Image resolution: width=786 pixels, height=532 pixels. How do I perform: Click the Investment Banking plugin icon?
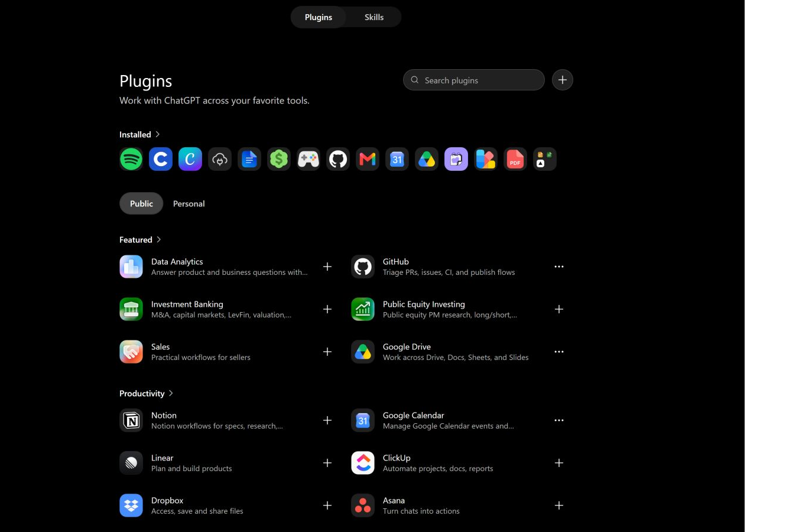131,309
